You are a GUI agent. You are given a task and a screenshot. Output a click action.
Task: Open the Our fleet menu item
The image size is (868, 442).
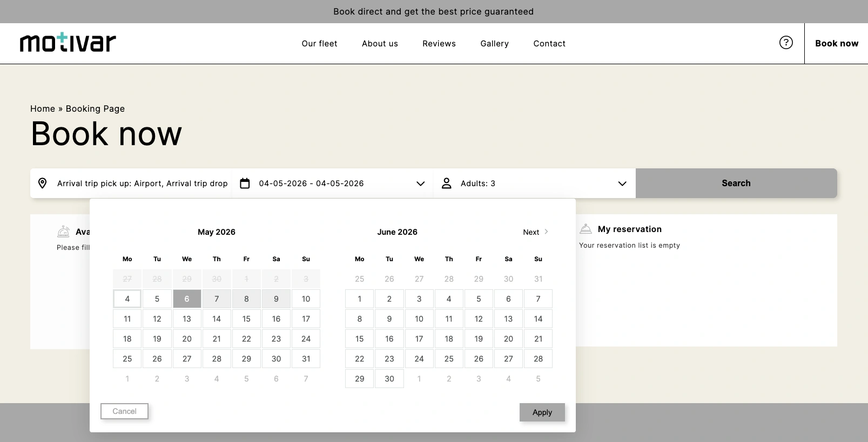[x=319, y=44]
